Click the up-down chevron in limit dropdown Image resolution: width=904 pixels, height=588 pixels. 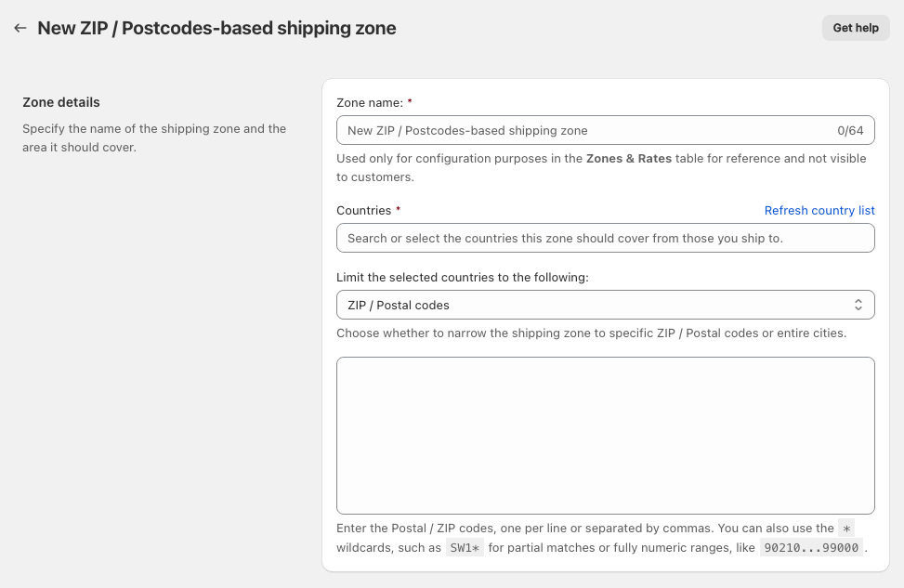[x=858, y=305]
